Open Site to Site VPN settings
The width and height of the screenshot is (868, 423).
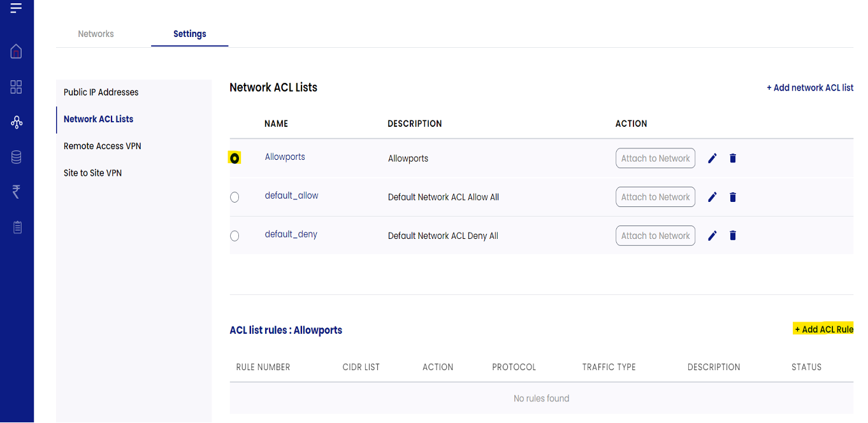tap(92, 173)
